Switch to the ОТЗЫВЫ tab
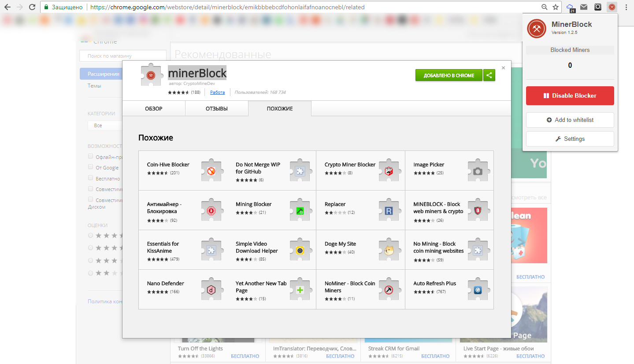 (217, 109)
